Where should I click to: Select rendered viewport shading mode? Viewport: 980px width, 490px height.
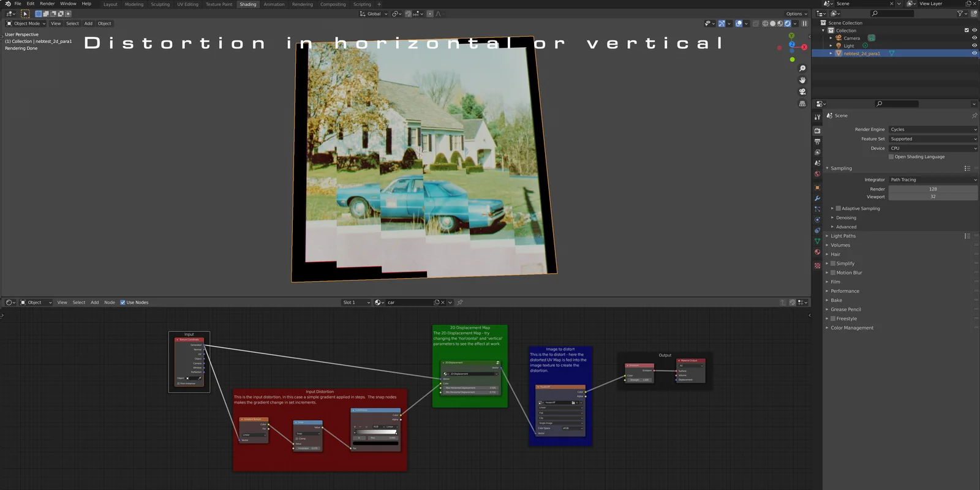click(788, 23)
